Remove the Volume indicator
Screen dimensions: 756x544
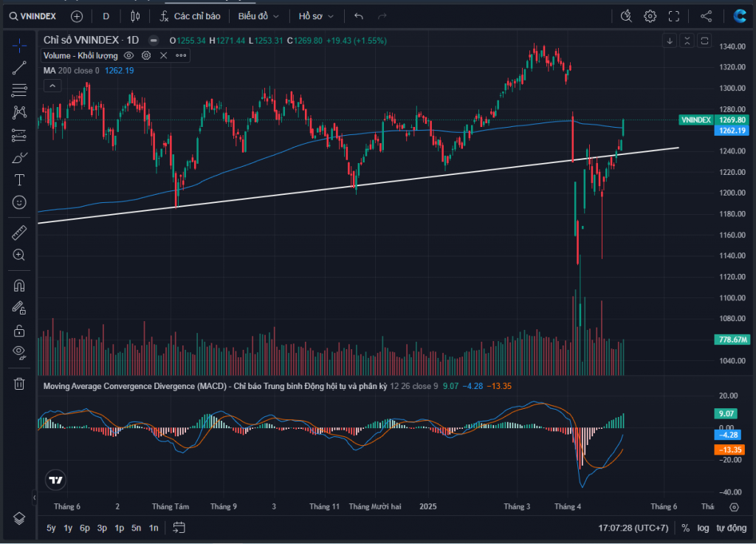[163, 56]
